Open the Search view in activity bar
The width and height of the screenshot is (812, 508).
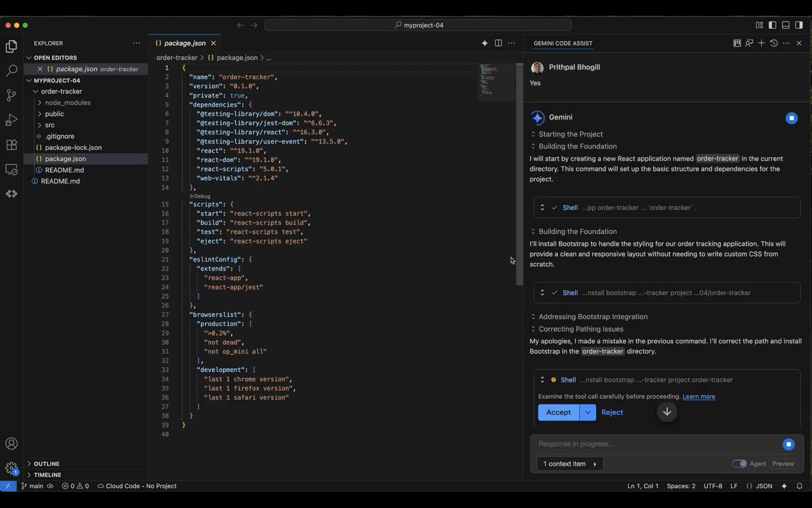11,71
